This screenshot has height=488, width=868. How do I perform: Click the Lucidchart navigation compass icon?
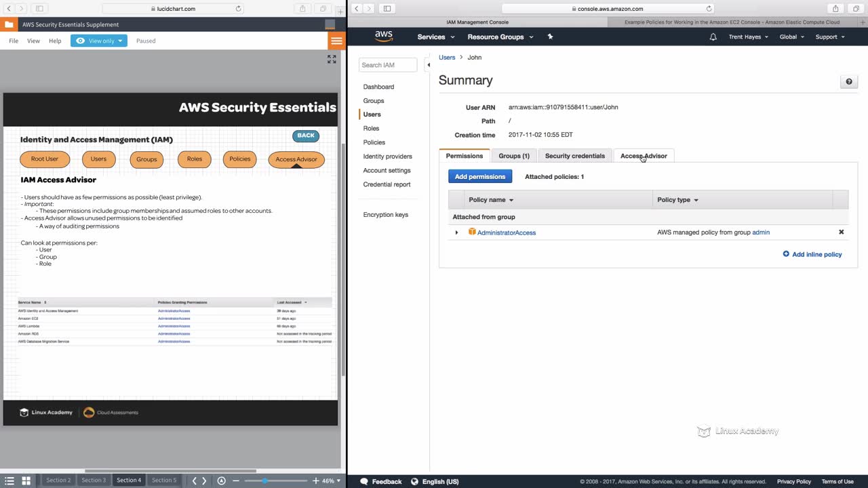coord(221,481)
